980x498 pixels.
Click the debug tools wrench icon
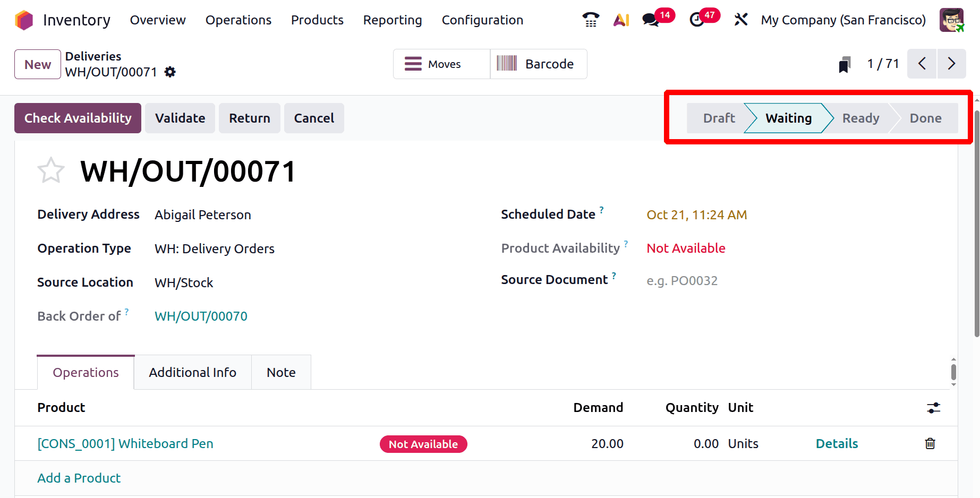point(740,20)
